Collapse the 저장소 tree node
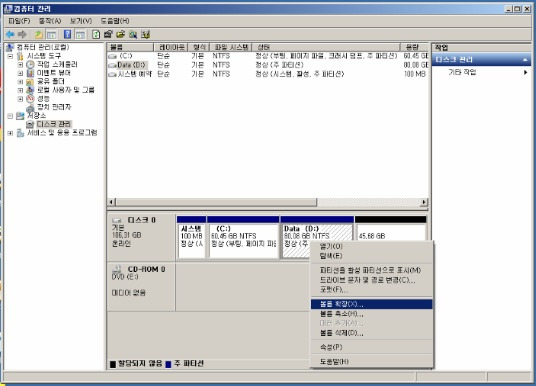Screen dimensions: 536x386 10,116
